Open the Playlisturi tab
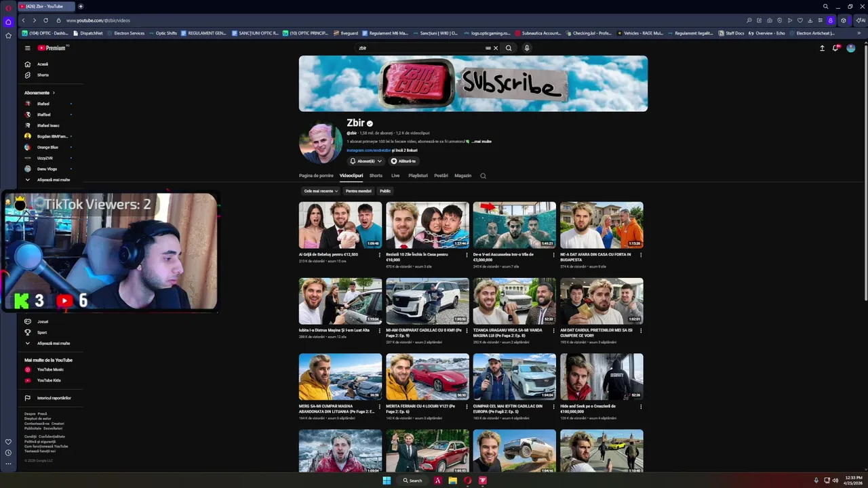This screenshot has width=868, height=488. [x=418, y=176]
